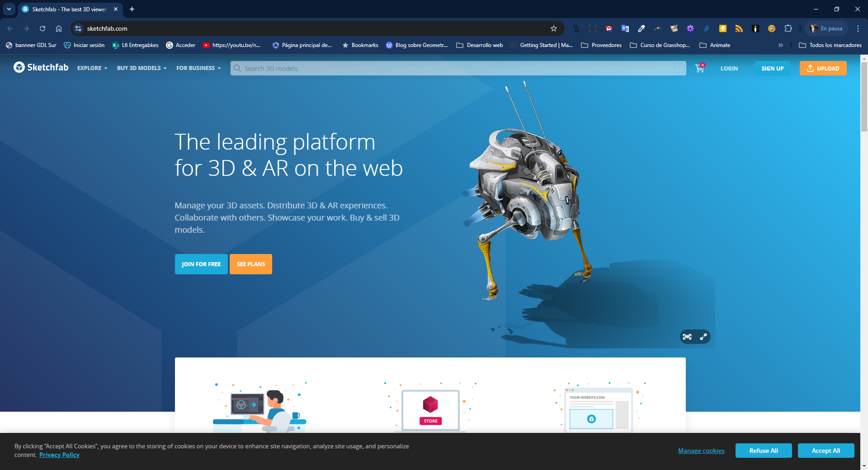Click the En pausa profile button
Image resolution: width=868 pixels, height=470 pixels.
[826, 28]
